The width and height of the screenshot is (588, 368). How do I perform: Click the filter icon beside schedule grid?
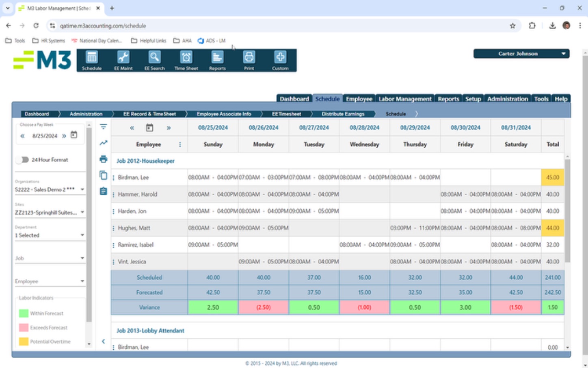click(104, 127)
